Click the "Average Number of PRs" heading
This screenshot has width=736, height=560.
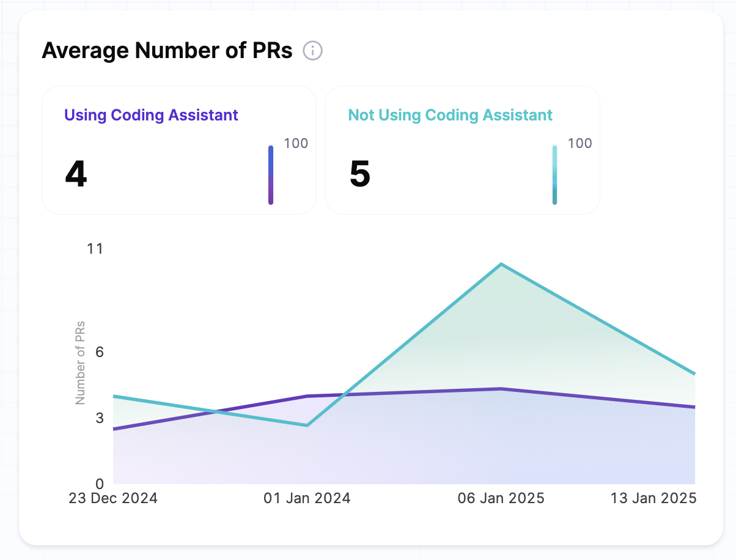pyautogui.click(x=167, y=51)
